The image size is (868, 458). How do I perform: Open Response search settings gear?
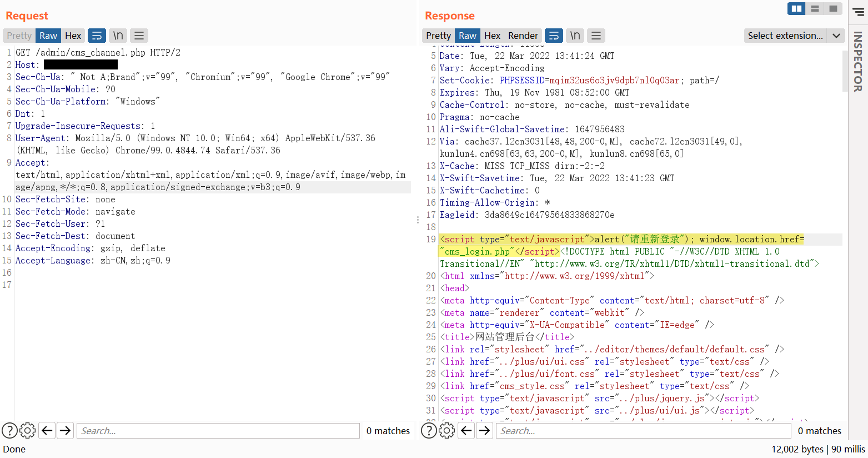point(447,430)
